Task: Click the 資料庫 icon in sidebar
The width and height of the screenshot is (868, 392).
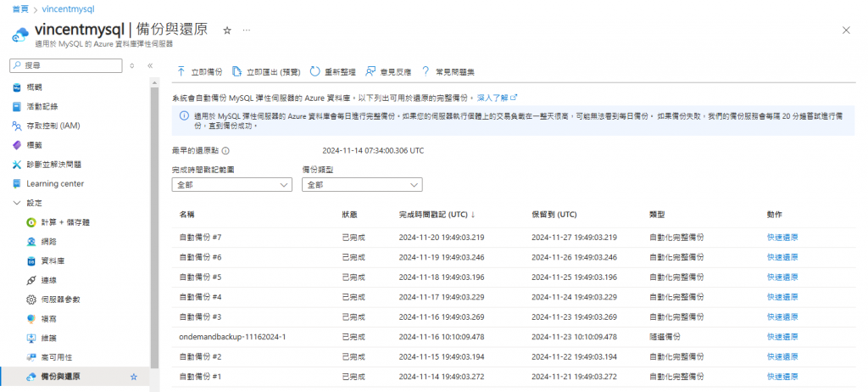Action: click(31, 261)
